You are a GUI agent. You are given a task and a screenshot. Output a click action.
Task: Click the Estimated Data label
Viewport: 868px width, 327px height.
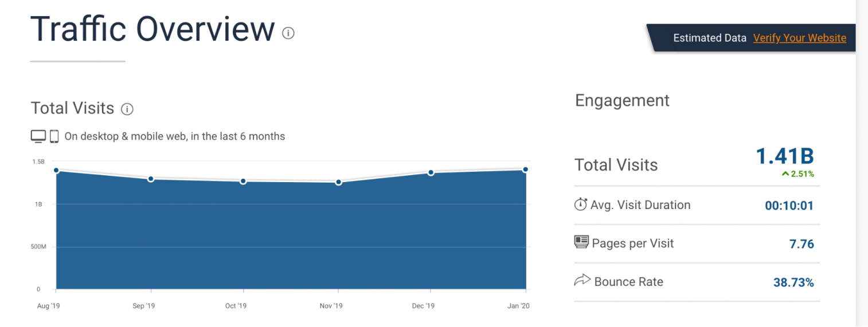tap(710, 38)
